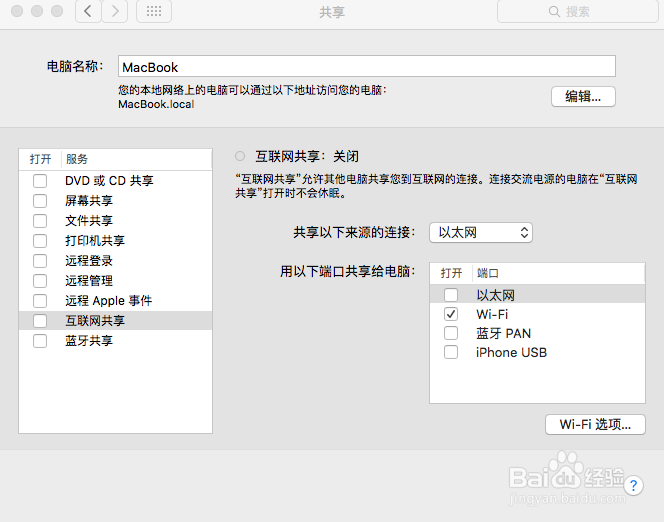
Task: Enable 远程登录 checkbox
Action: (40, 261)
